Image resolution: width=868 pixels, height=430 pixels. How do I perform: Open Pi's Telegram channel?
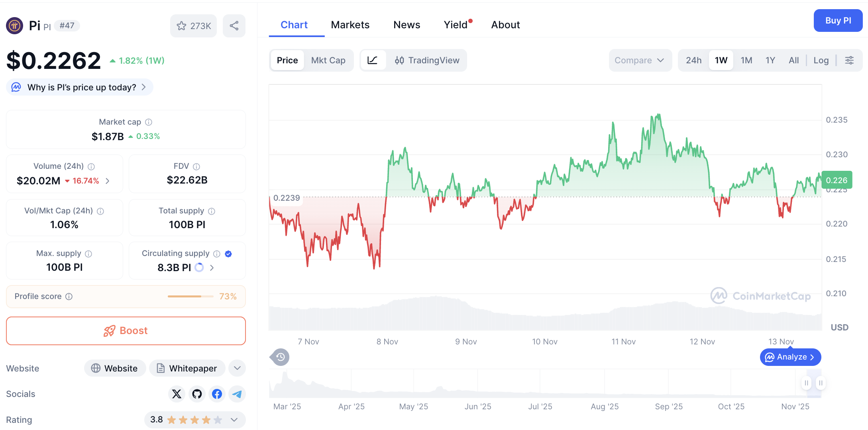tap(237, 394)
